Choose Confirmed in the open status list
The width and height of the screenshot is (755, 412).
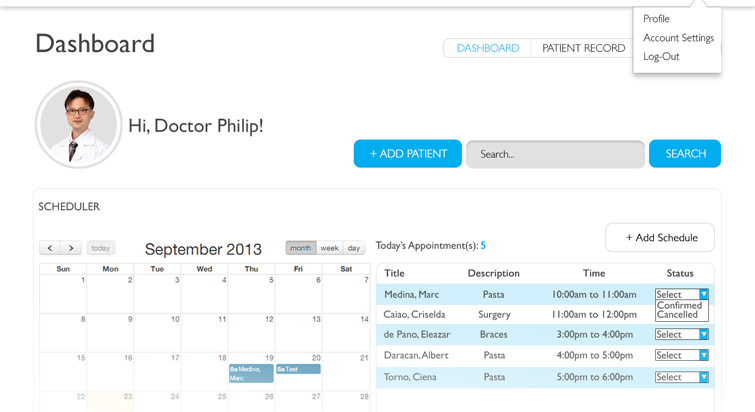(679, 305)
